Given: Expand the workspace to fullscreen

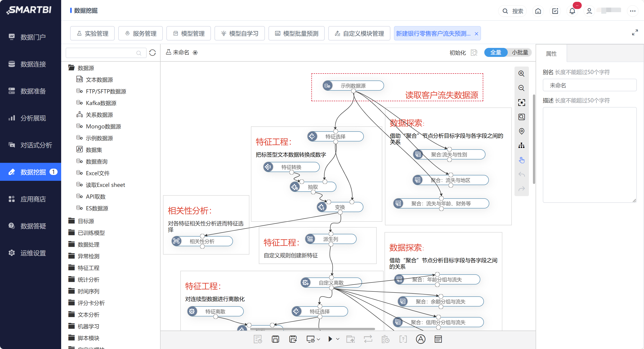Looking at the screenshot, I should [635, 33].
